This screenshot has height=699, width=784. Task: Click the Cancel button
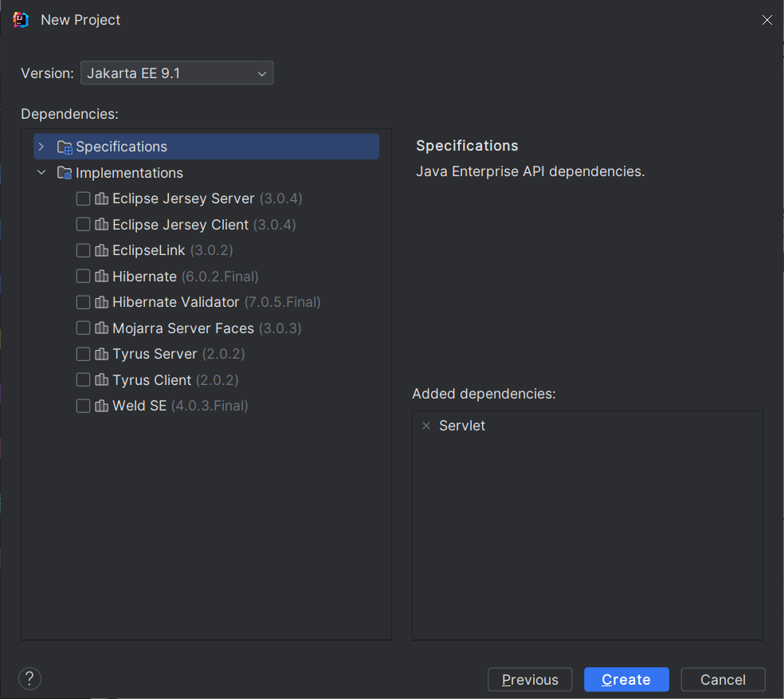(x=723, y=680)
